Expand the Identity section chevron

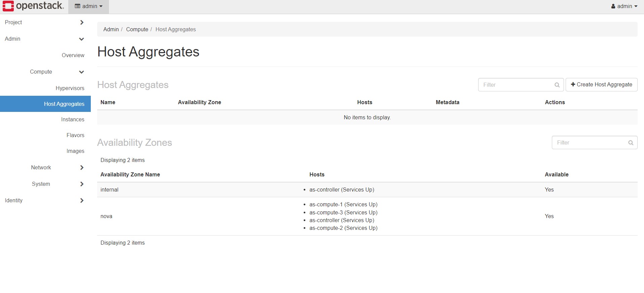point(82,201)
